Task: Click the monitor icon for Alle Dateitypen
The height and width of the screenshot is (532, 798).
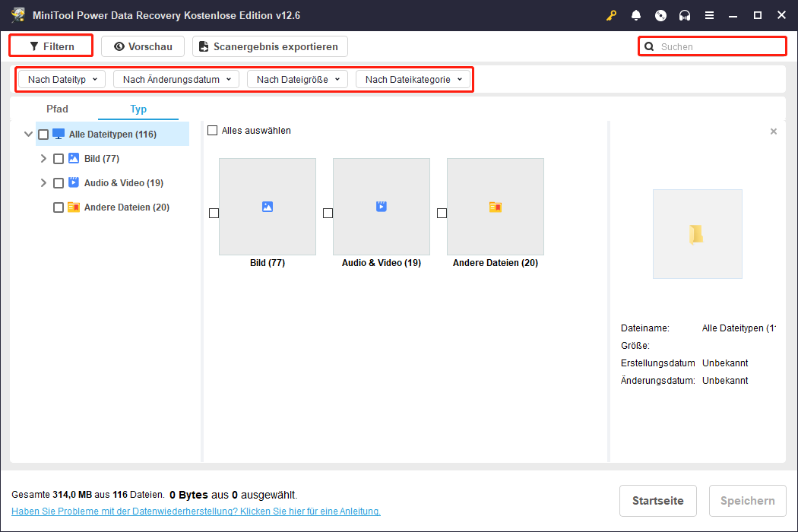Action: point(59,134)
